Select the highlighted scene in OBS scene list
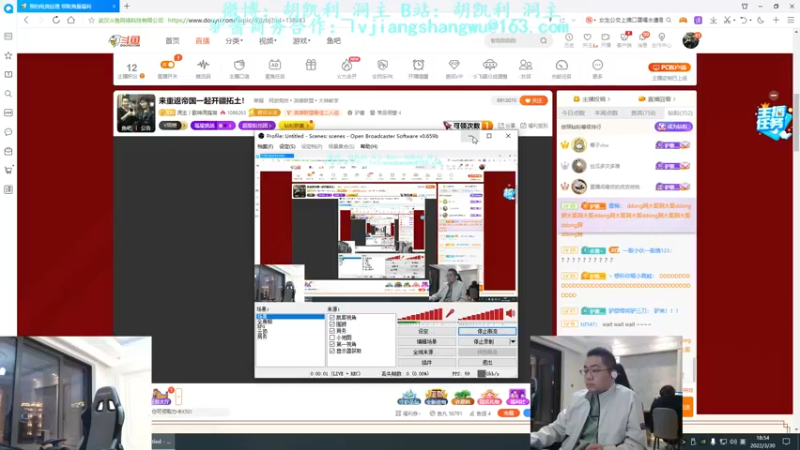800x450 pixels. click(x=290, y=317)
